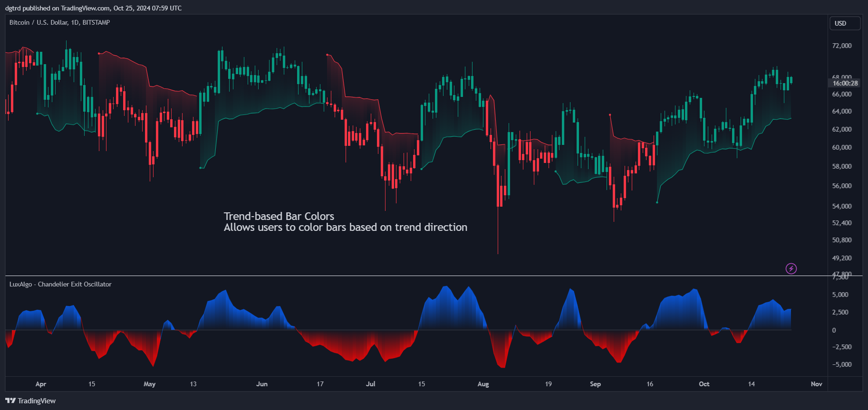Image resolution: width=868 pixels, height=410 pixels.
Task: Click the 56,000 price axis label
Action: click(842, 186)
